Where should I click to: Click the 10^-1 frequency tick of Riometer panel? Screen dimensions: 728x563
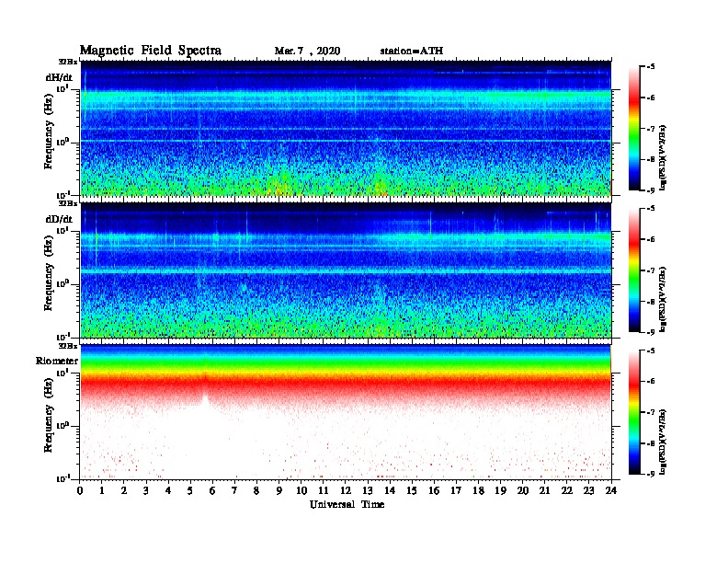[63, 478]
